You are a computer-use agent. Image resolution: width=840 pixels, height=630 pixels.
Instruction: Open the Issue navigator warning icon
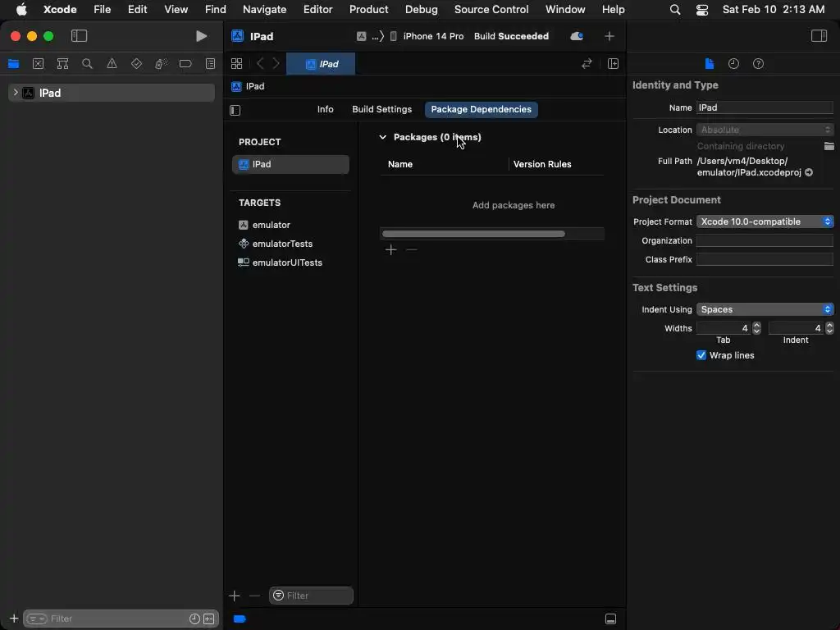(112, 64)
